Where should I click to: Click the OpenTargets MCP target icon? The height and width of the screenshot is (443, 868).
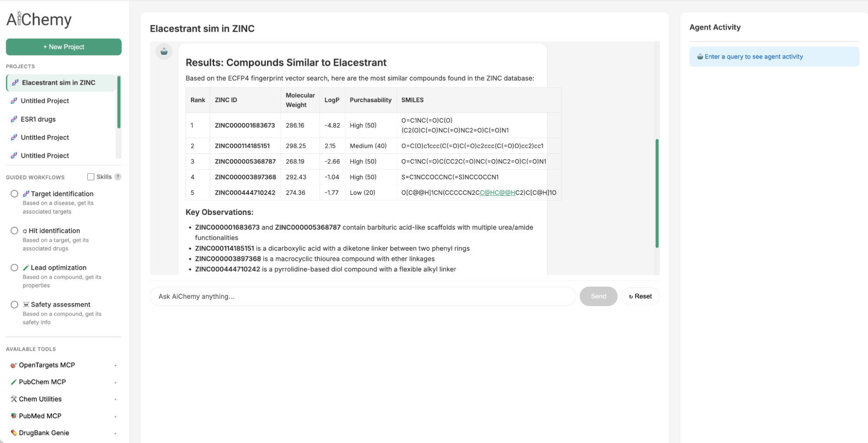[13, 365]
